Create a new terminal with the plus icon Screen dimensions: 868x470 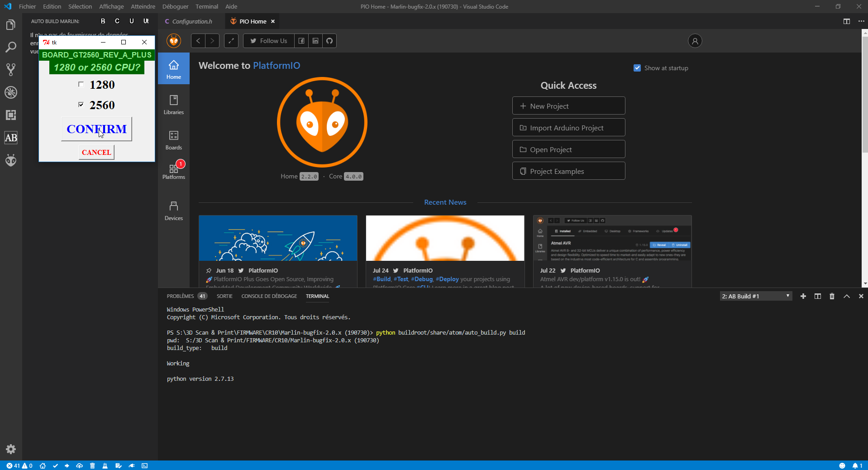click(x=803, y=296)
